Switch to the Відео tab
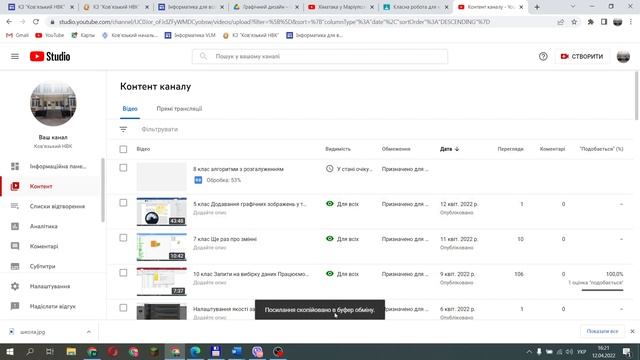 130,109
